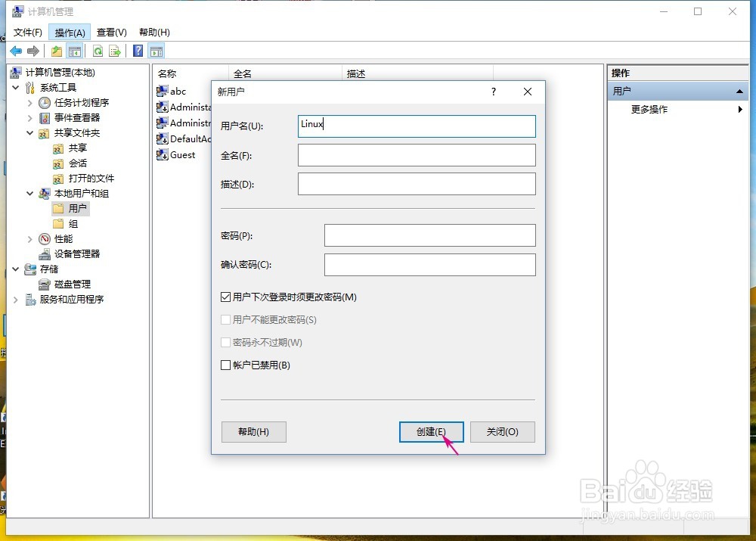Click the back navigation arrow in toolbar

15,51
